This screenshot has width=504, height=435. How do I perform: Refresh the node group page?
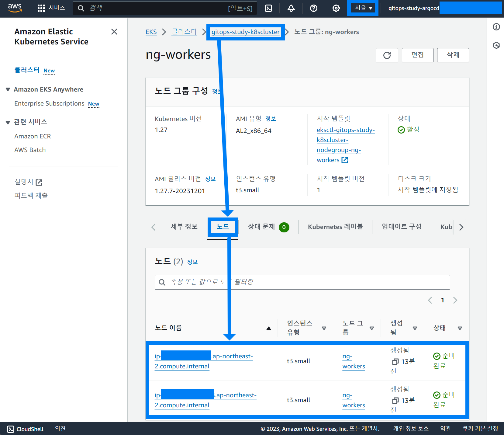pos(387,55)
